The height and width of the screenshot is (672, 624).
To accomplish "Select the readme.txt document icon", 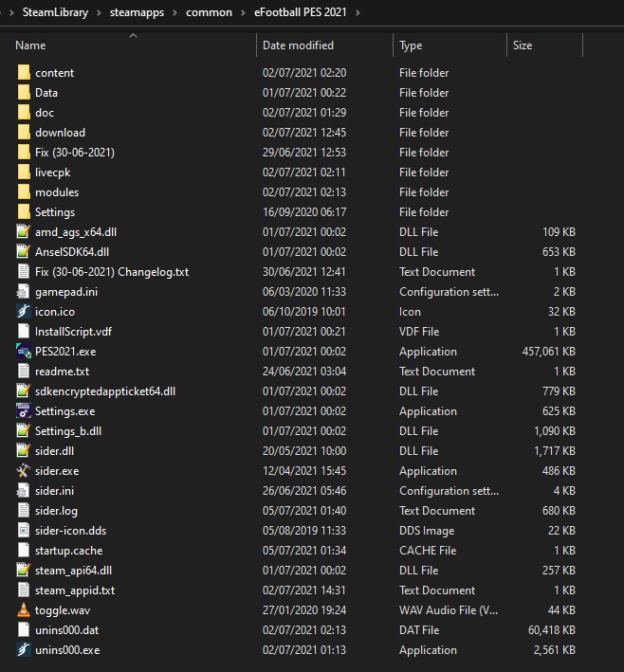I will pos(23,372).
